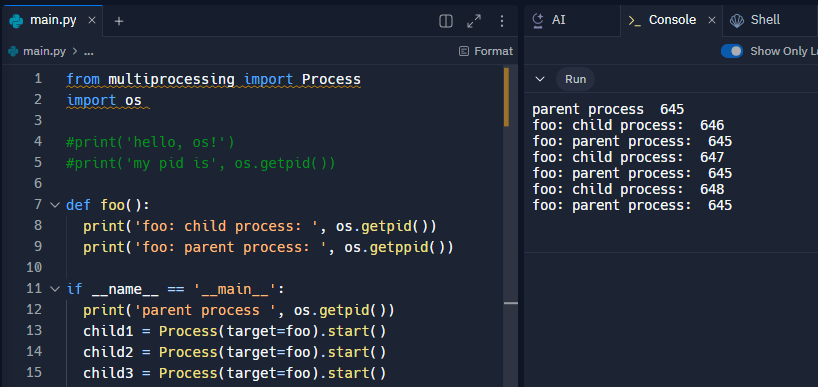This screenshot has height=387, width=818.
Task: Open a new tab with plus icon
Action: pos(119,21)
